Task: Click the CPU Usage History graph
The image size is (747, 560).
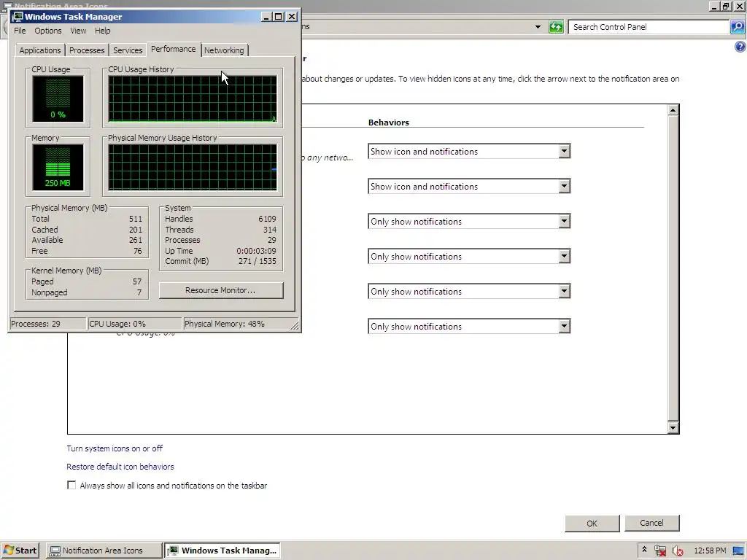Action: pos(193,99)
